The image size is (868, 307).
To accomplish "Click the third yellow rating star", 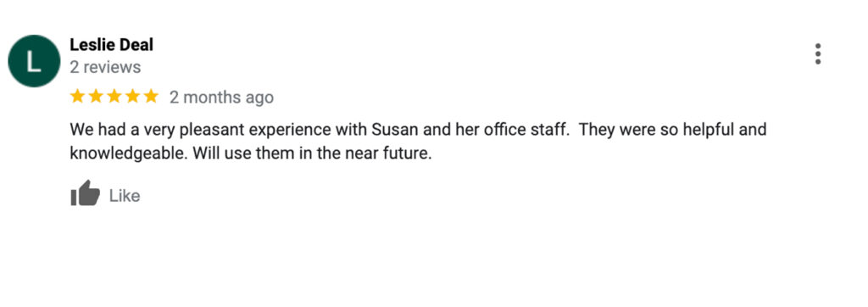I will (114, 97).
